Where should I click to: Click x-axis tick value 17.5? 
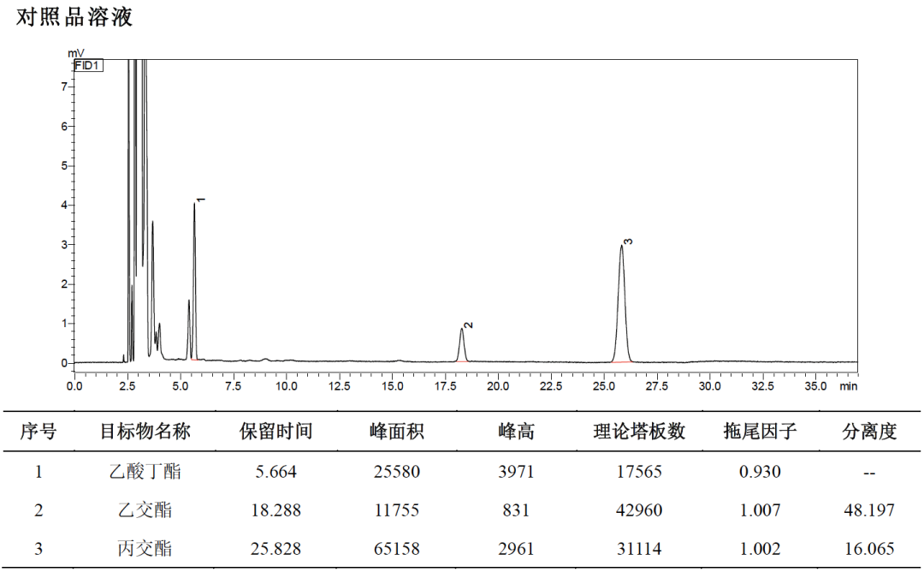coord(445,386)
